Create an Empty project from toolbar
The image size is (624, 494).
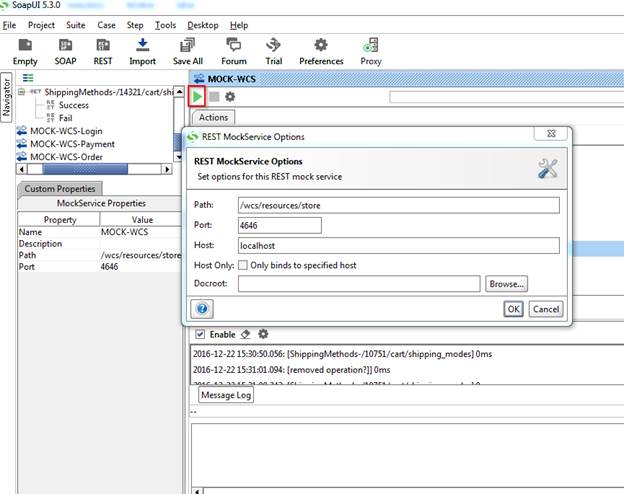click(x=25, y=52)
